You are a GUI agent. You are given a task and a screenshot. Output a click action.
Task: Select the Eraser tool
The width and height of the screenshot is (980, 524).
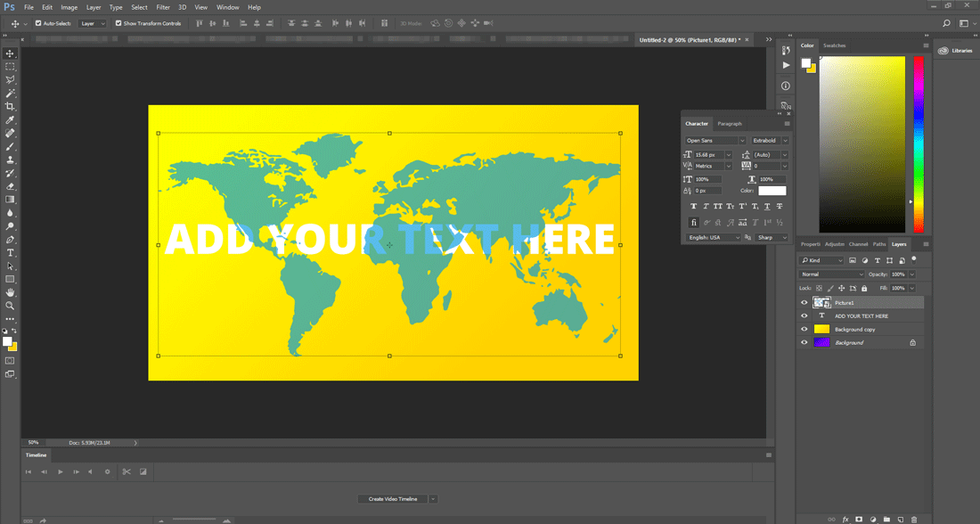click(x=10, y=186)
